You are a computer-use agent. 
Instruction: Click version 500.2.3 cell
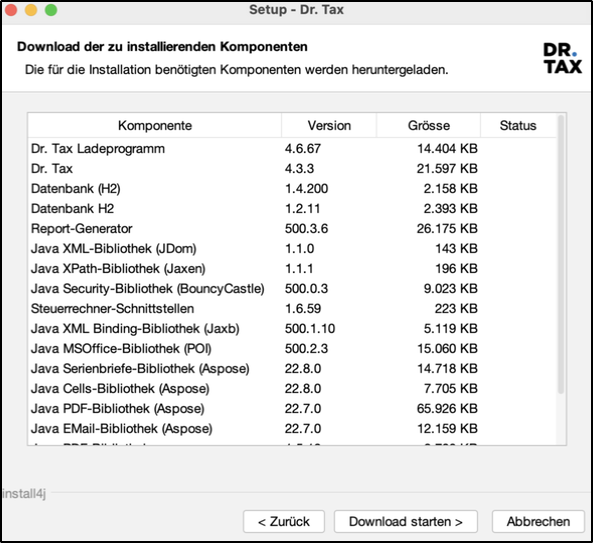(x=306, y=349)
